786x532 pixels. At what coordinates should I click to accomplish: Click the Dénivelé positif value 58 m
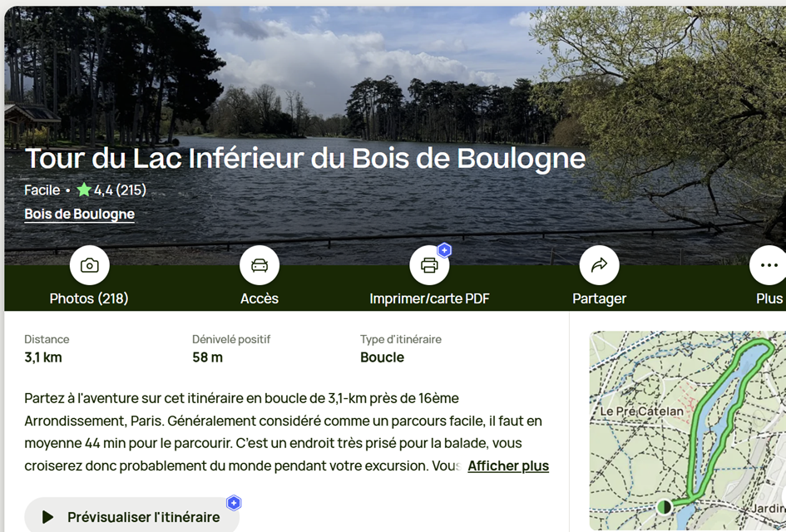(207, 357)
